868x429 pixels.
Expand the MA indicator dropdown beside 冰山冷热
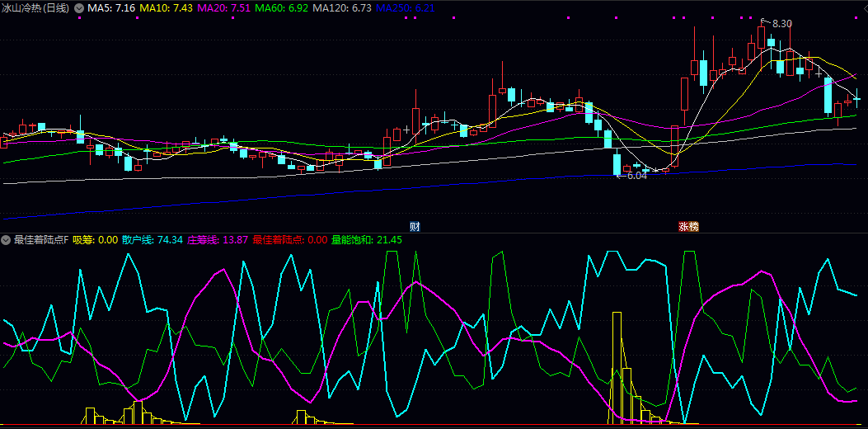[78, 7]
